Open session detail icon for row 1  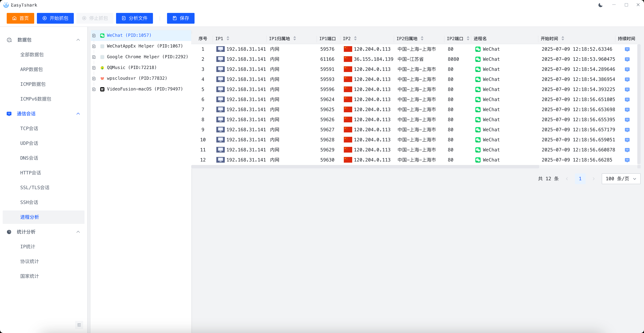627,49
